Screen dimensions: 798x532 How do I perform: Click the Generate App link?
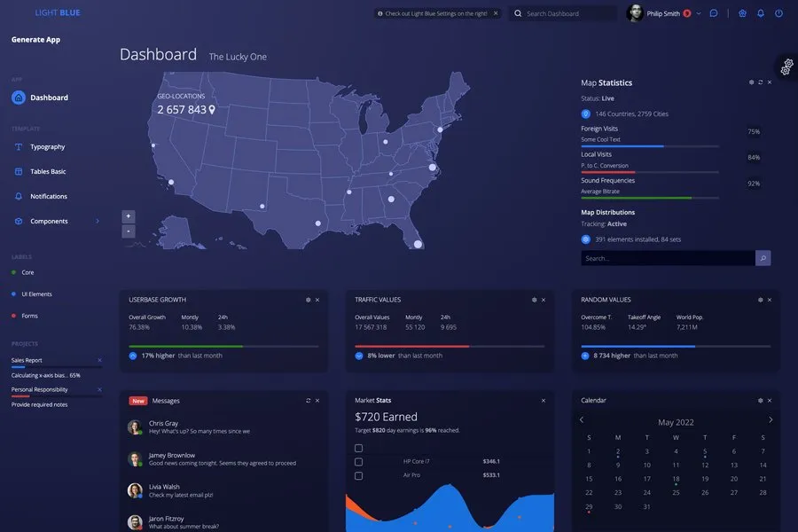coord(35,40)
